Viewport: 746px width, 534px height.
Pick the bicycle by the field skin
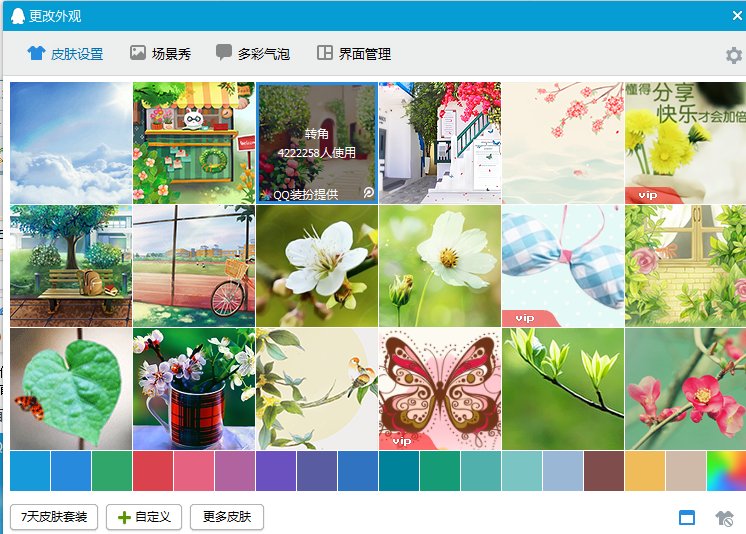tap(194, 266)
